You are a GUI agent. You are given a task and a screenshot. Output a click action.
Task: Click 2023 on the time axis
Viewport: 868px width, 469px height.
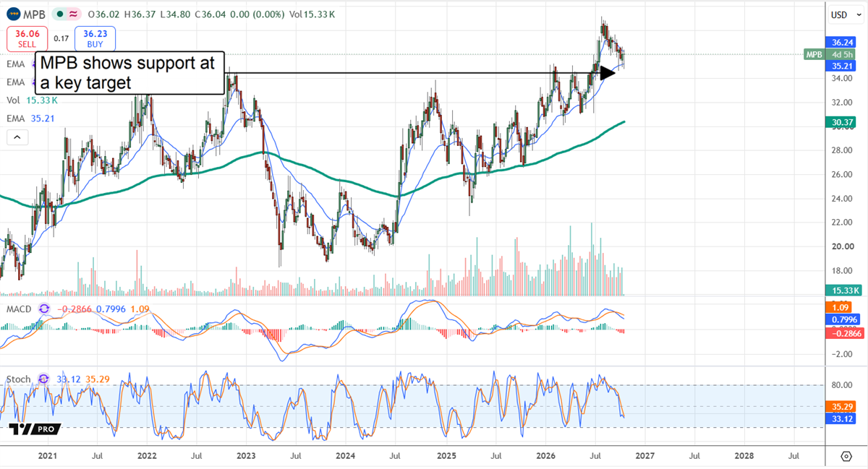pos(246,456)
